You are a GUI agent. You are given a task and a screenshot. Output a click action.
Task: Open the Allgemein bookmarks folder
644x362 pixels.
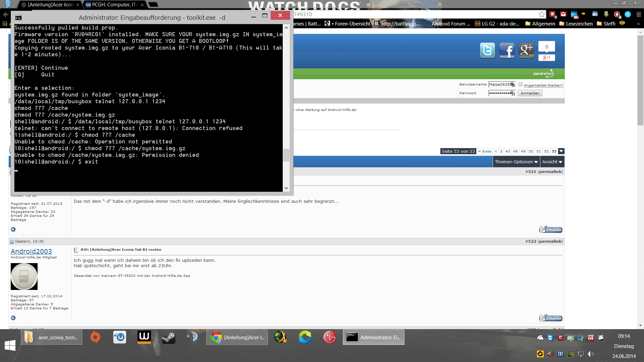click(x=540, y=23)
